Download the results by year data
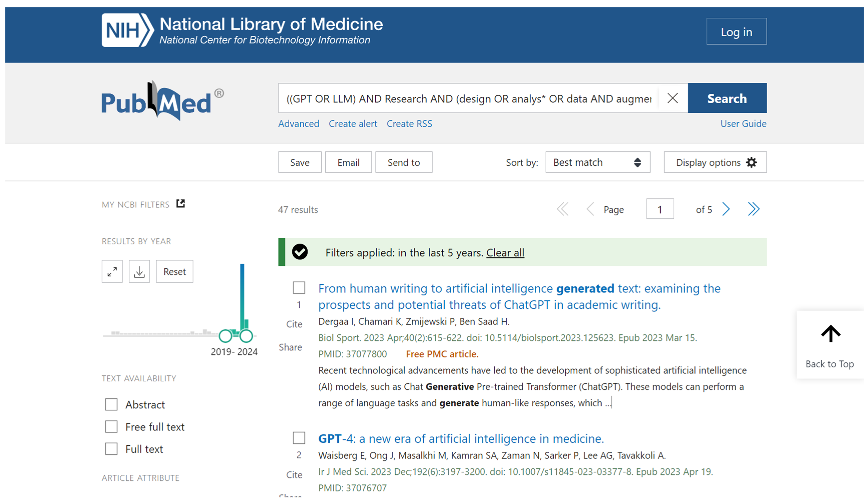The height and width of the screenshot is (503, 868). 139,272
